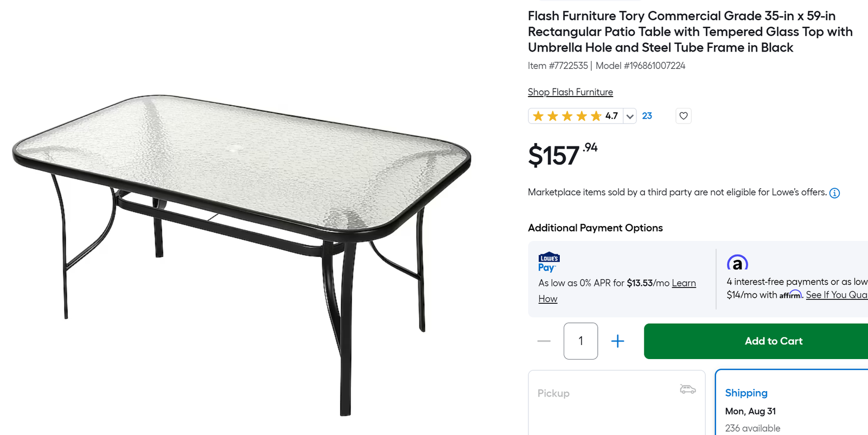
Task: Click the $157.94 price
Action: pos(563,155)
